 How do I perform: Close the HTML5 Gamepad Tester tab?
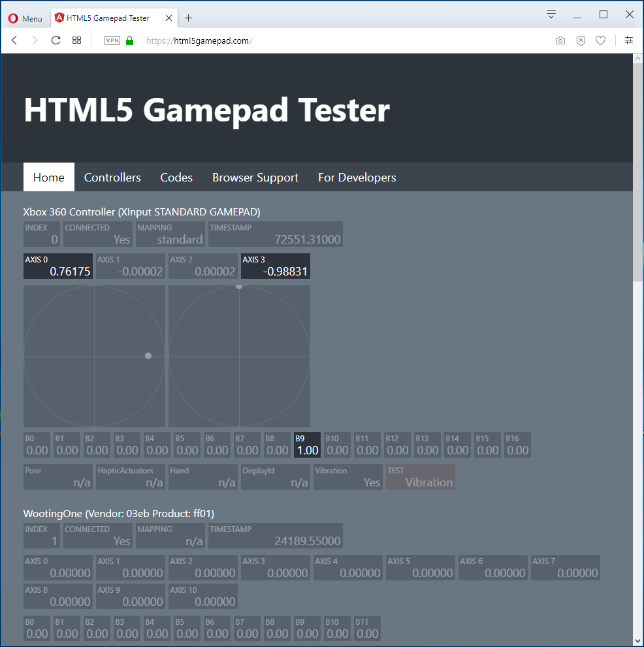(x=169, y=18)
